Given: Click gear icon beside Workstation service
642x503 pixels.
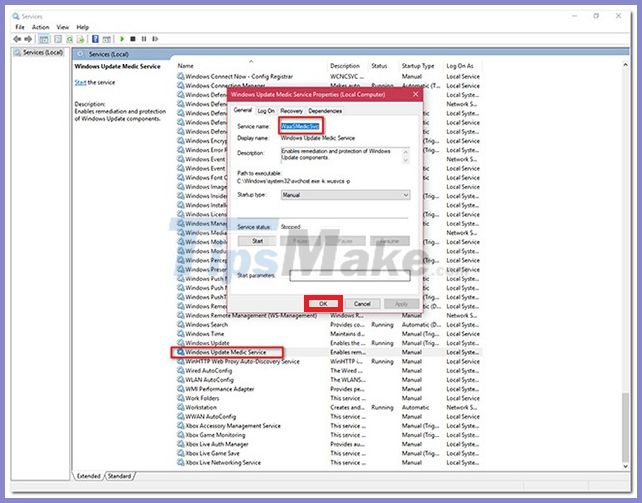Looking at the screenshot, I should click(181, 407).
